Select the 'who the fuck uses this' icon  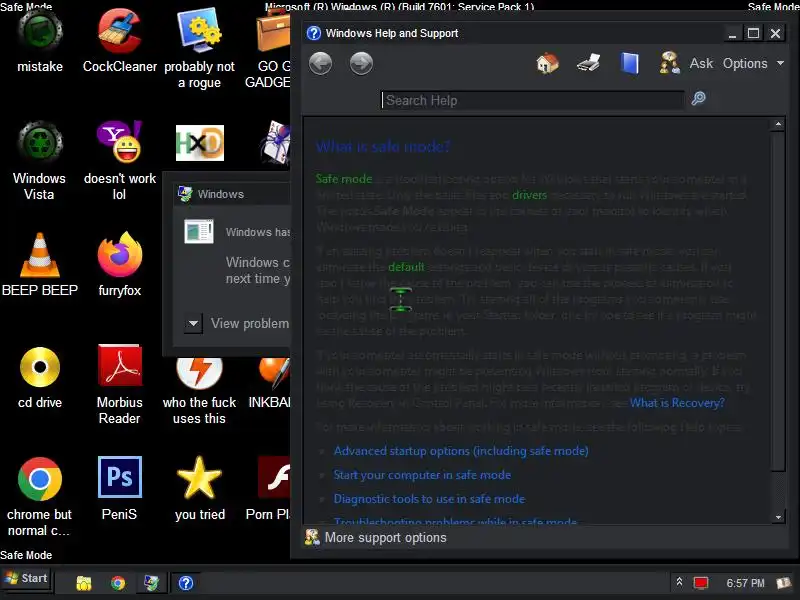199,392
